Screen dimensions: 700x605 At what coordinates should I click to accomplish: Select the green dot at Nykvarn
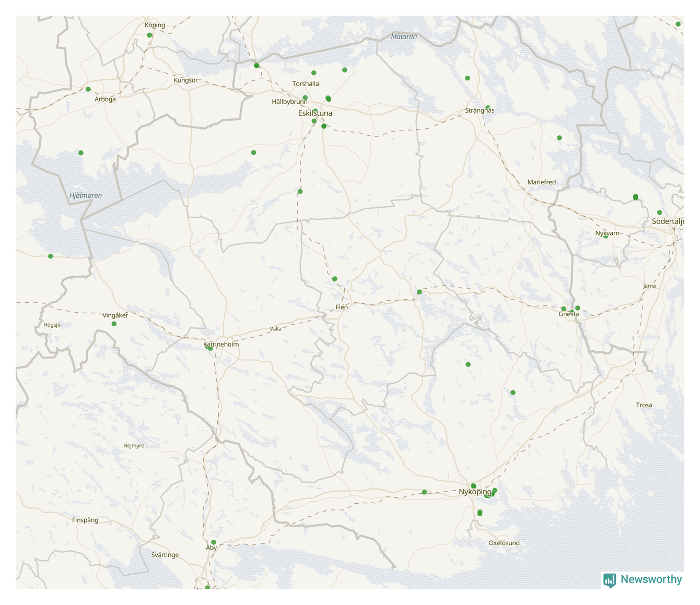coord(605,236)
